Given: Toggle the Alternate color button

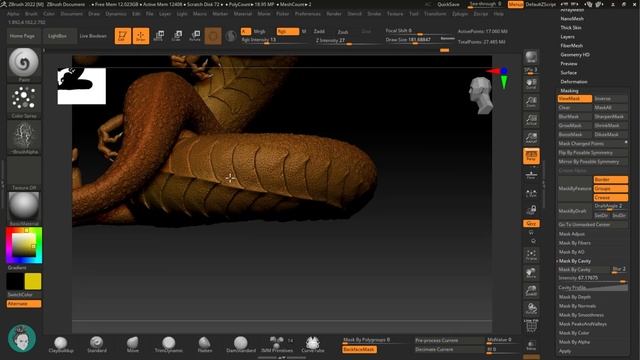Looking at the screenshot, I should tap(24, 304).
